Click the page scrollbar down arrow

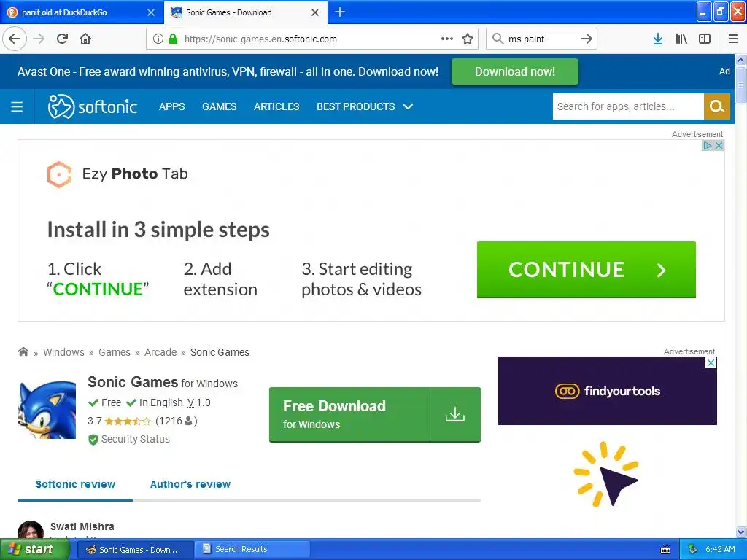coord(741,532)
